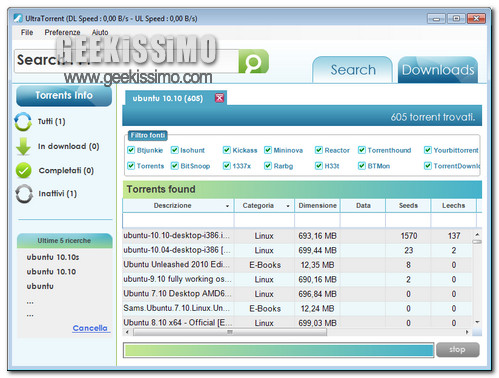Click the search progress bar
This screenshot has height=378, width=499.
coord(279,350)
